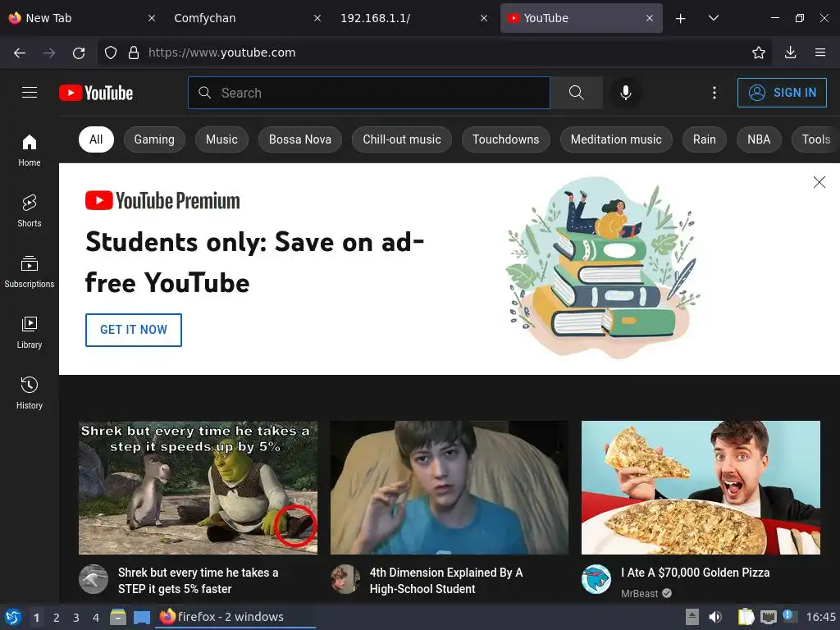
Task: Select the All filter chip
Action: [96, 139]
